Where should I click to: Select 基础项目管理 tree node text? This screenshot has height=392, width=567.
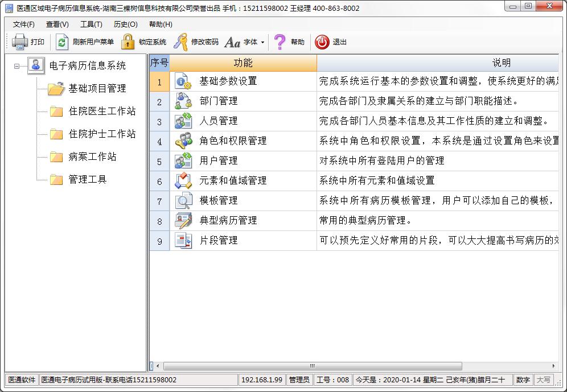(97, 89)
